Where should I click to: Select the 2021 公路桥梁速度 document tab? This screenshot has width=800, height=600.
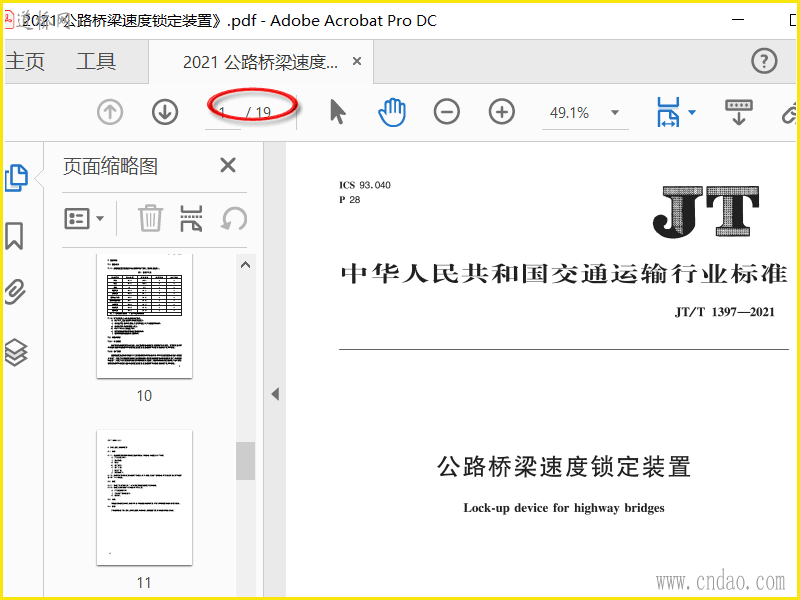260,62
